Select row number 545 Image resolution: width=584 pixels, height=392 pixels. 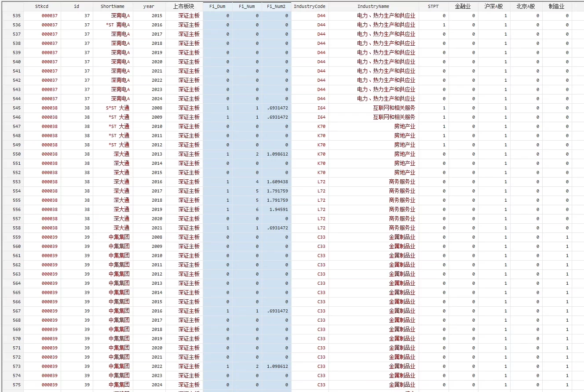[x=11, y=108]
